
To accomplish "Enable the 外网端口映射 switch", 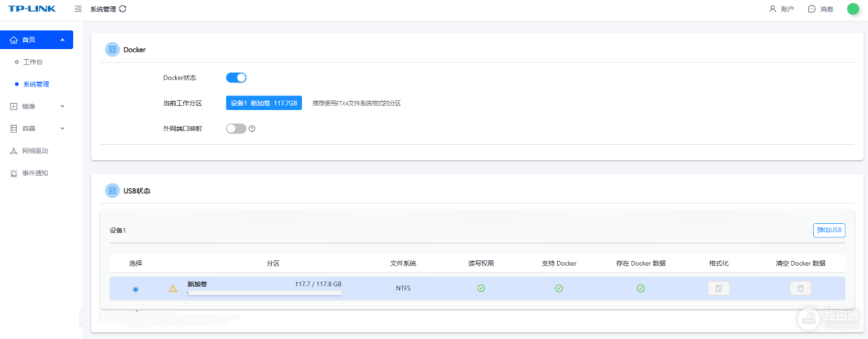I will tap(236, 129).
